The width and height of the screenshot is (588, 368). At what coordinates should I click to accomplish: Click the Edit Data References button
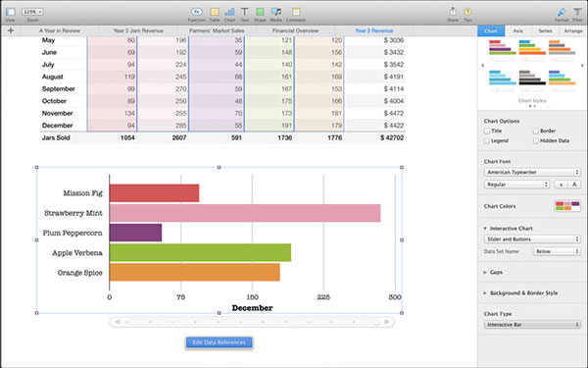219,342
